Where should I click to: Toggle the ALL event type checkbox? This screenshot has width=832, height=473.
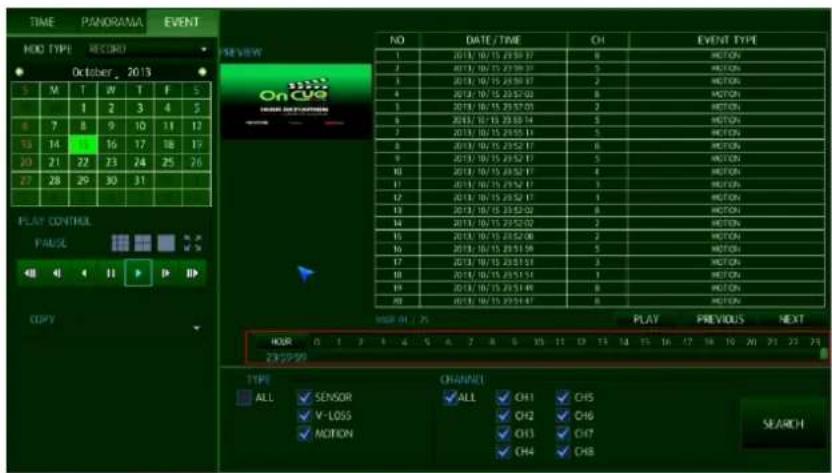point(244,398)
